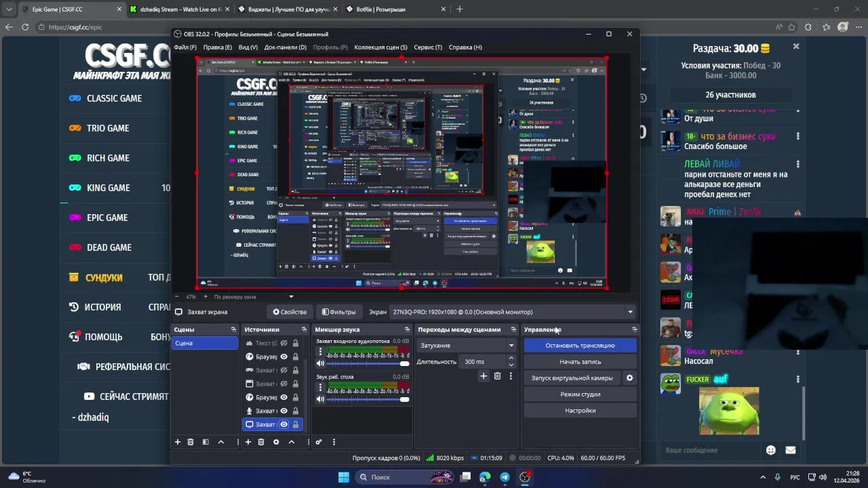Image resolution: width=868 pixels, height=488 pixels.
Task: Unlock the Текст source
Action: [295, 343]
